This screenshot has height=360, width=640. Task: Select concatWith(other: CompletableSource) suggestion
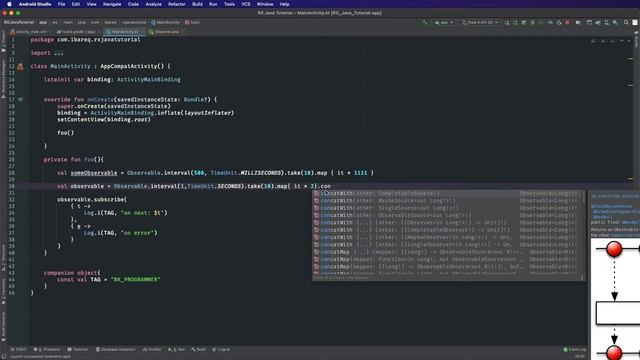point(447,193)
